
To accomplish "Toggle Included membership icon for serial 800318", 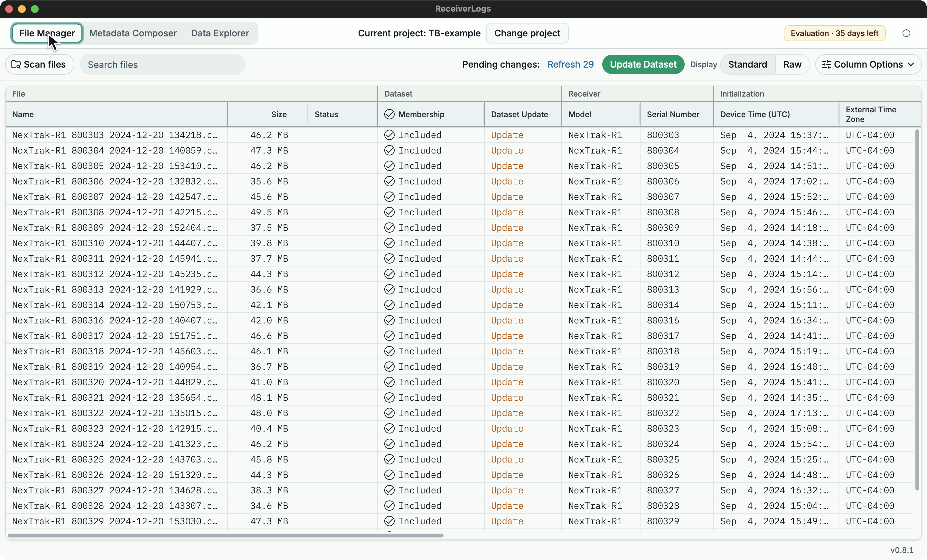I will pos(389,351).
